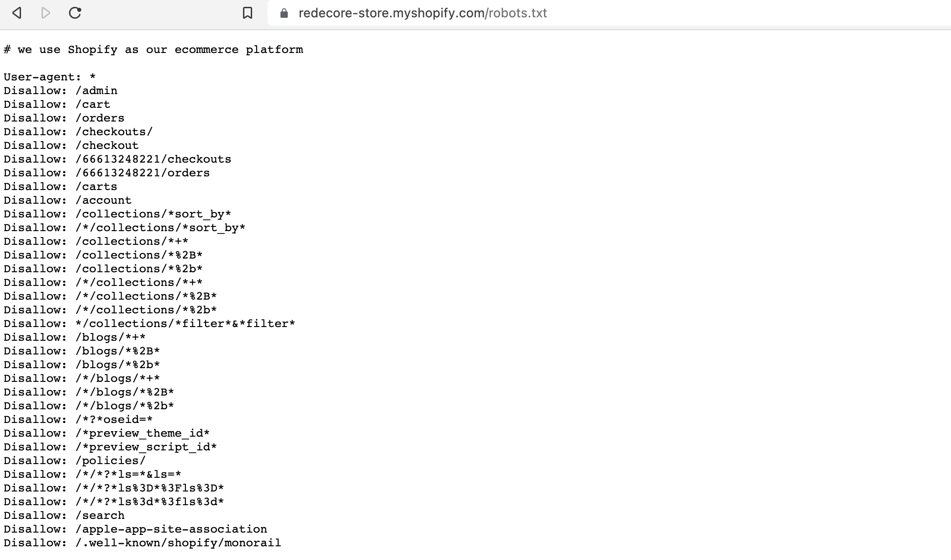Click the padlock site security icon
The image size is (951, 560).
(284, 13)
